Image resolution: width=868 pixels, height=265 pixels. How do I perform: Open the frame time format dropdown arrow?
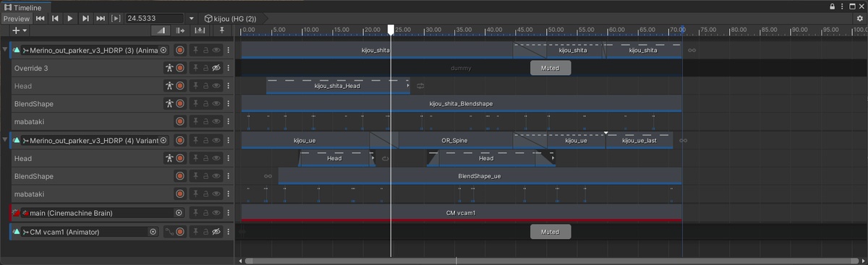point(191,18)
